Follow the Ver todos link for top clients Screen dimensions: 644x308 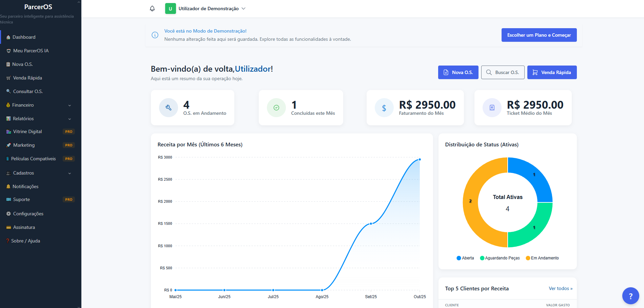point(560,288)
